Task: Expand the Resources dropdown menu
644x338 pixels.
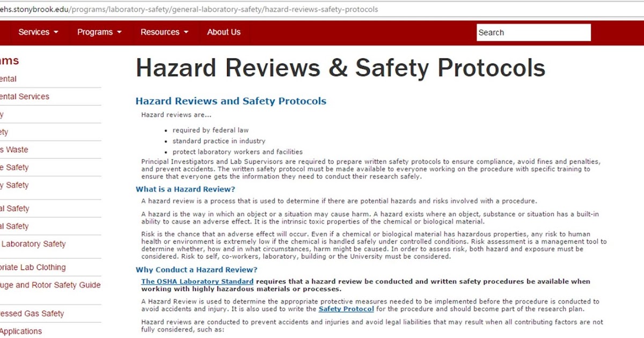Action: [164, 32]
